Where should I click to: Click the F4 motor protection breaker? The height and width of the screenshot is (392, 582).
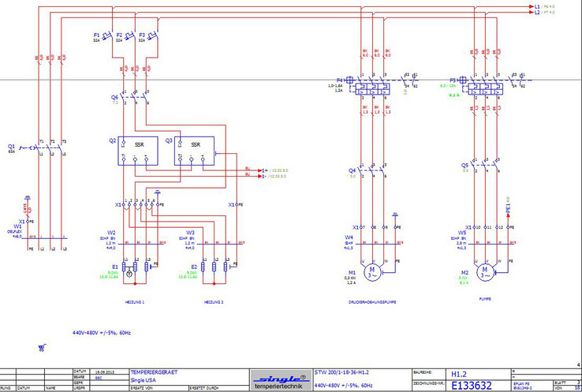pos(374,86)
